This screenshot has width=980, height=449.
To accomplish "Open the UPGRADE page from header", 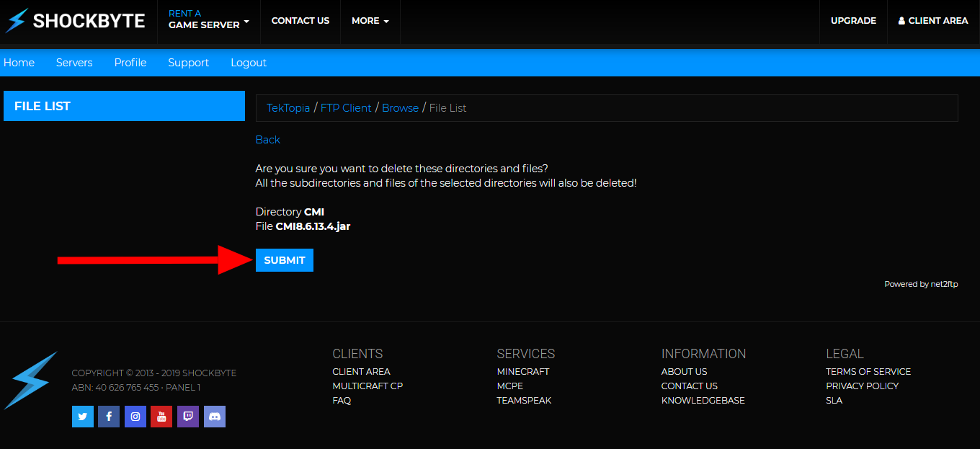I will click(x=853, y=20).
